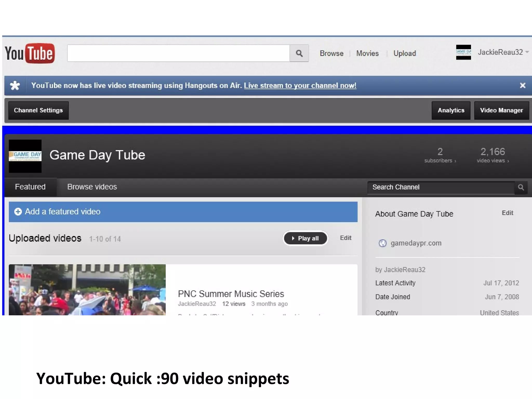Open the Browse menu
The image size is (532, 399).
(331, 53)
